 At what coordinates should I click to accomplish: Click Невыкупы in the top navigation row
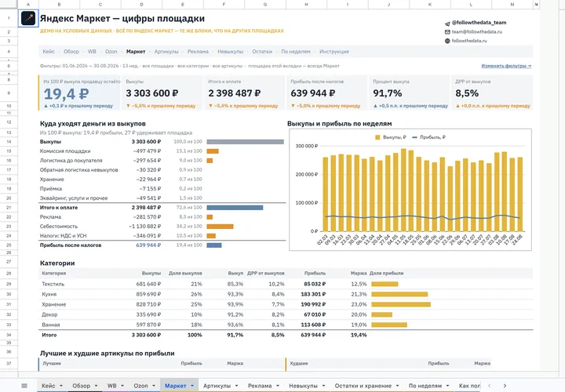230,52
